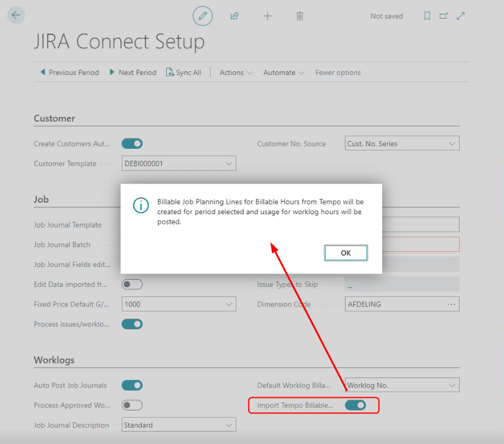Image resolution: width=504 pixels, height=444 pixels.
Task: Click the Customer section heading
Action: click(x=55, y=118)
